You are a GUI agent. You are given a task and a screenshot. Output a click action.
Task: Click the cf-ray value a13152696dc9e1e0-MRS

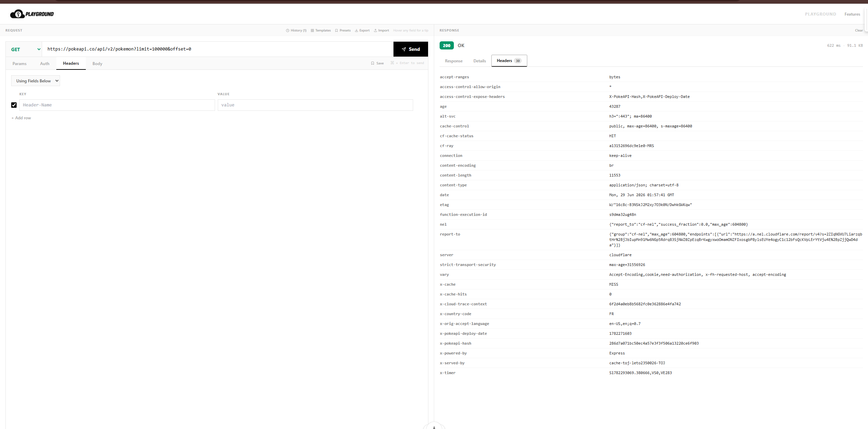(631, 146)
